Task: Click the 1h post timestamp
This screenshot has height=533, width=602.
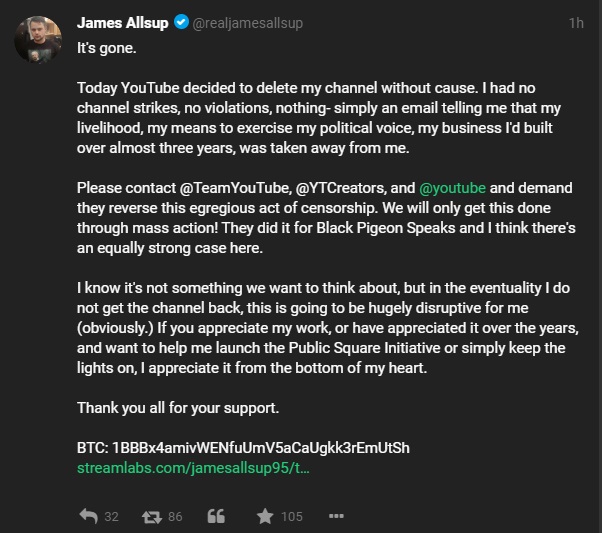Action: [x=575, y=24]
